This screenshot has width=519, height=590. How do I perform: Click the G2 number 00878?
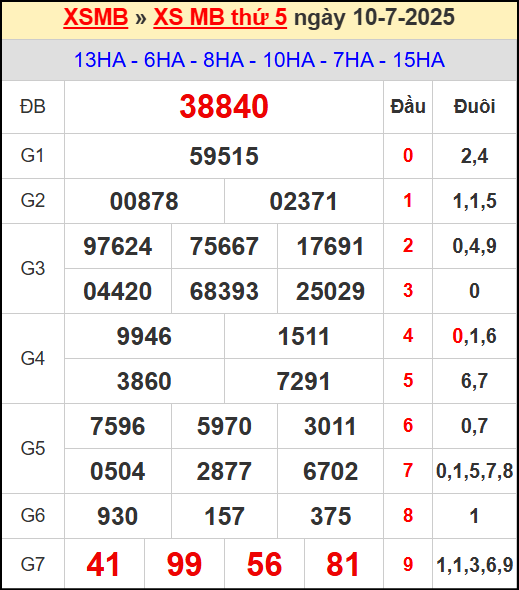pyautogui.click(x=144, y=201)
